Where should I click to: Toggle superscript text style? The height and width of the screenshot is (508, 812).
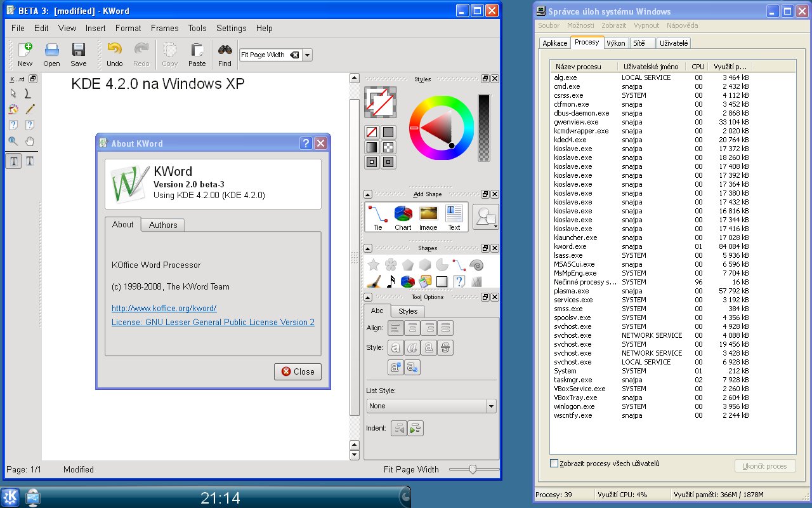(x=395, y=367)
